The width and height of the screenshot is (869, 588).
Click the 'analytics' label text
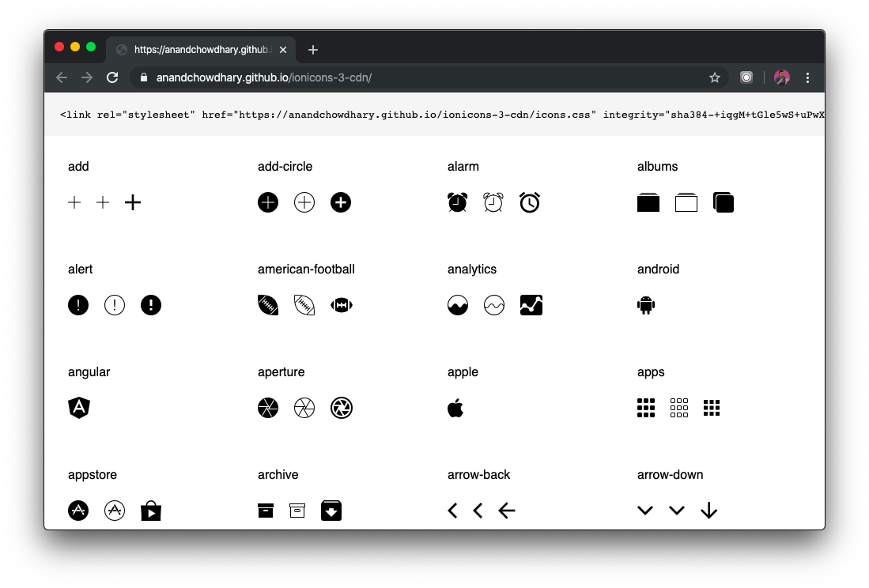click(472, 269)
